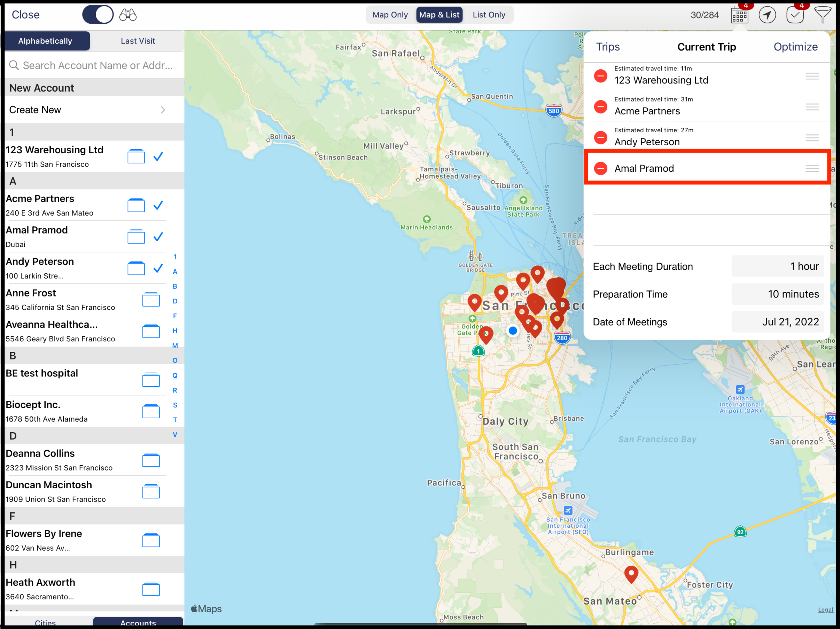This screenshot has width=840, height=629.
Task: Open the folder icon for Duncan Macintosh
Action: (x=151, y=492)
